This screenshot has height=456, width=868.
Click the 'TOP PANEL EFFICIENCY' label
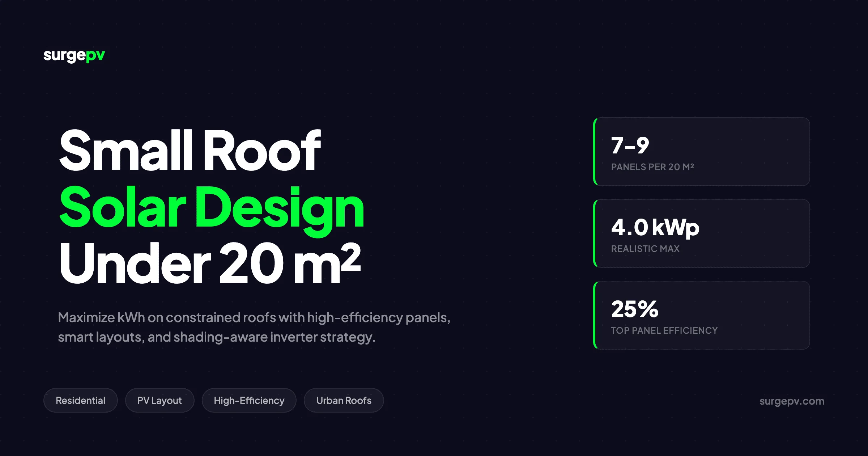664,330
